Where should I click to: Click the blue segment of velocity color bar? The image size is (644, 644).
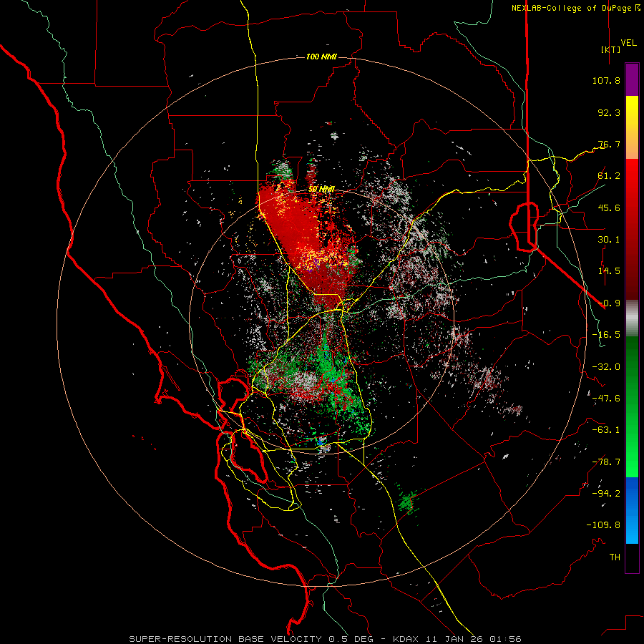[632, 510]
